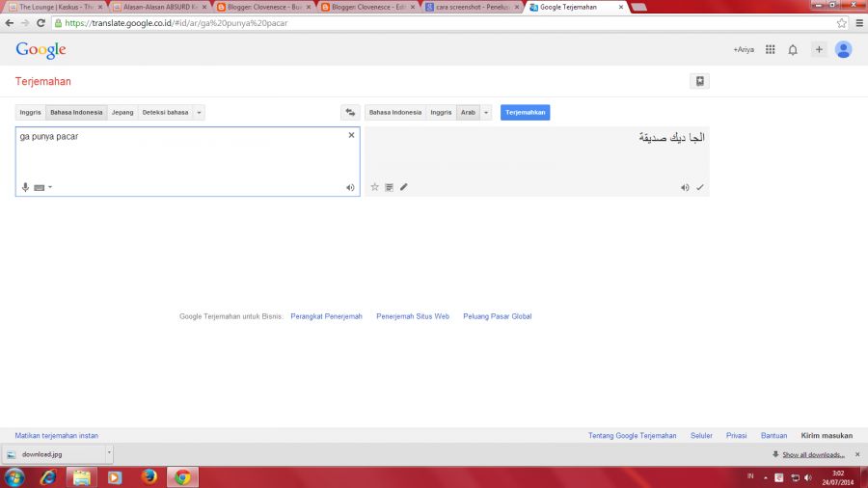Viewport: 868px width, 488px height.
Task: Open the Privasi footer link
Action: (736, 435)
